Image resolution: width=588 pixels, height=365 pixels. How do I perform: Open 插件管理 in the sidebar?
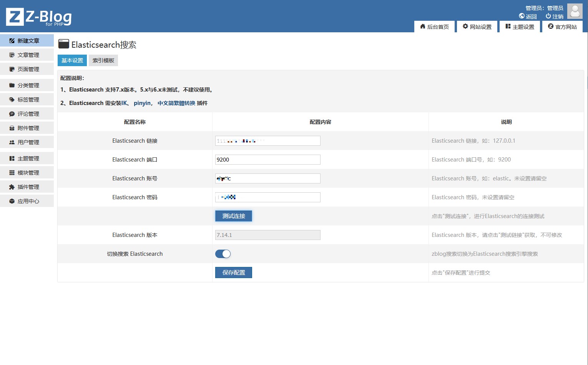point(27,187)
